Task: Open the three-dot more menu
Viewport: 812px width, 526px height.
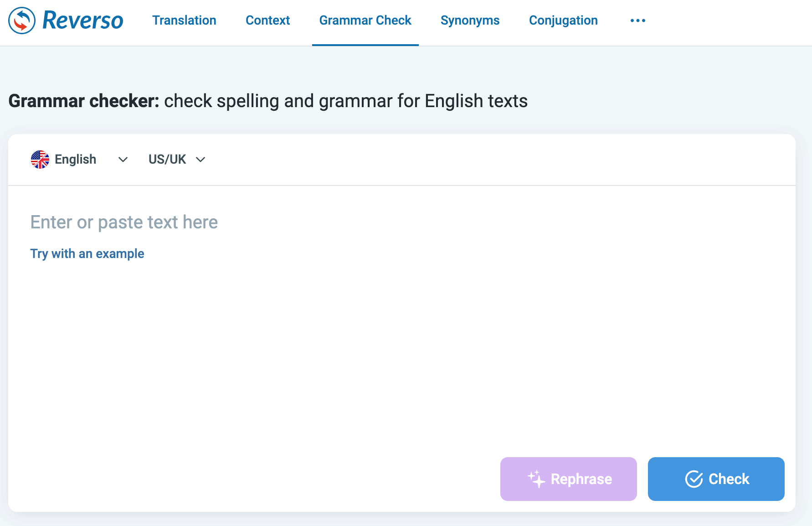Action: (637, 21)
